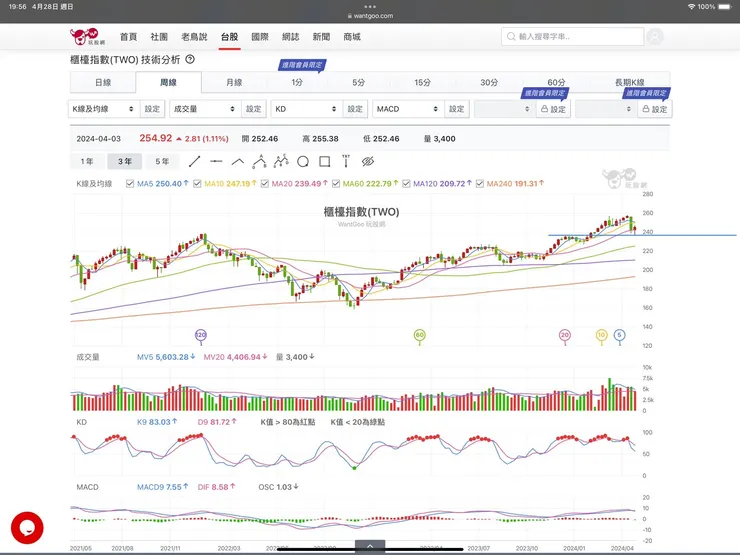Click 設定 button next to 成交量
Viewport: 740px width, 555px height.
click(254, 109)
